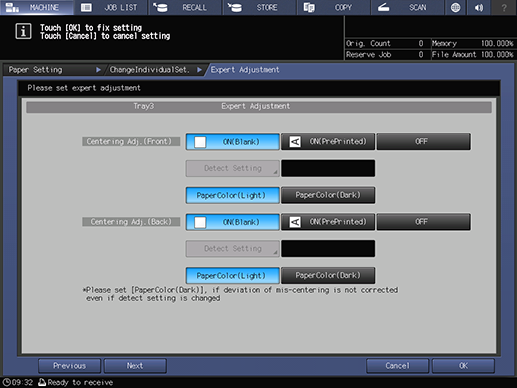Click the Ready to receive status icon
This screenshot has height=388, width=517.
tap(42, 382)
